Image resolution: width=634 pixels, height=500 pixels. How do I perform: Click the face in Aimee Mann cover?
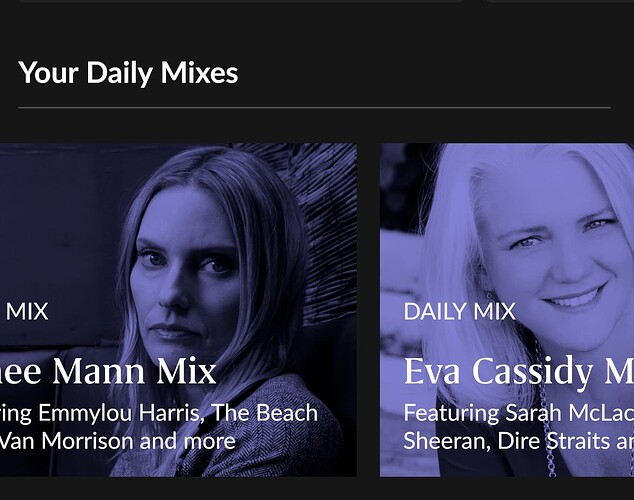point(184,269)
